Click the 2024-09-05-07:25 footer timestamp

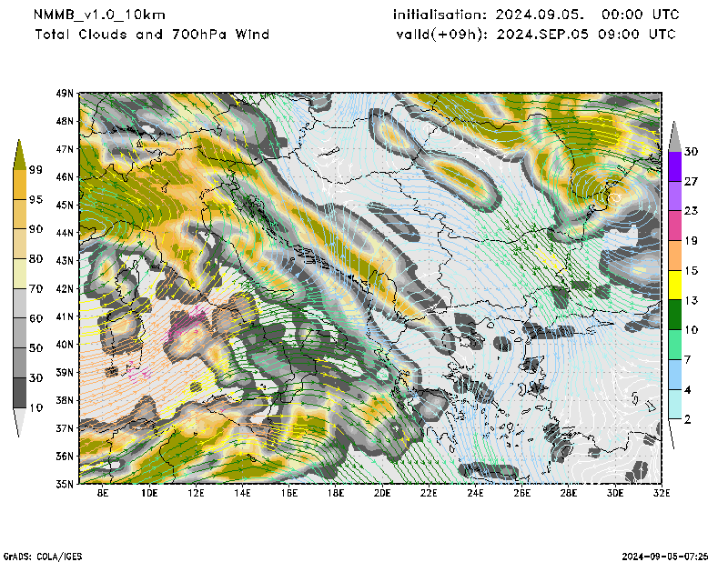pyautogui.click(x=665, y=555)
